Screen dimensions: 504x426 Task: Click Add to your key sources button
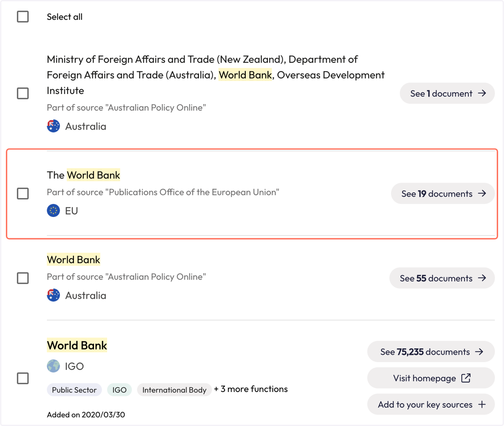pos(431,405)
